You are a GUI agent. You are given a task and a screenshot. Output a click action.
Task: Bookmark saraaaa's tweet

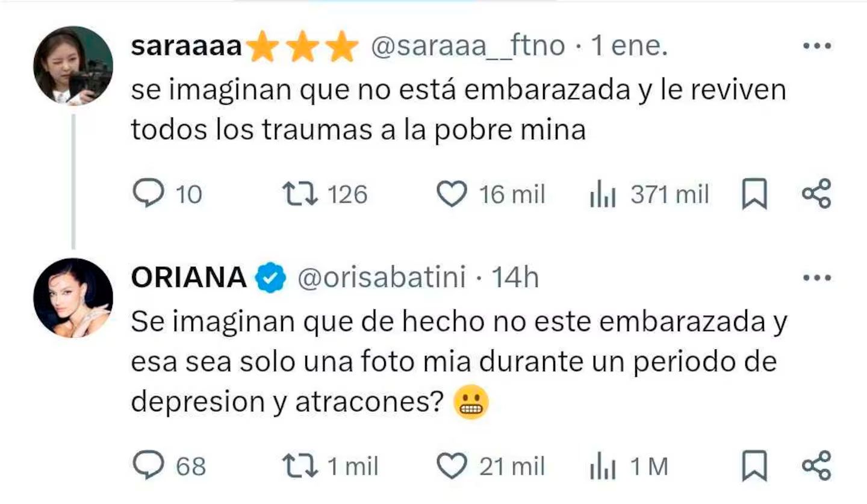(754, 195)
